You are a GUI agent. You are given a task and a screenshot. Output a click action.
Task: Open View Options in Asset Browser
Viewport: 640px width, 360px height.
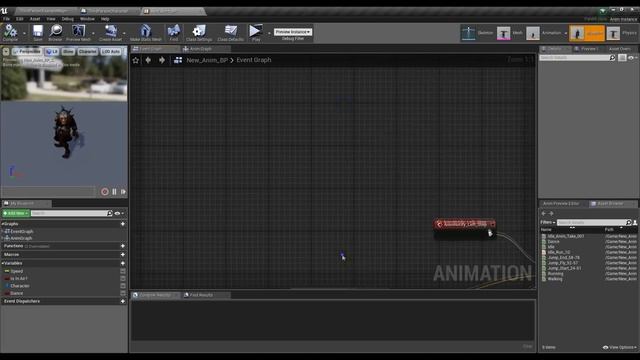pyautogui.click(x=620, y=347)
